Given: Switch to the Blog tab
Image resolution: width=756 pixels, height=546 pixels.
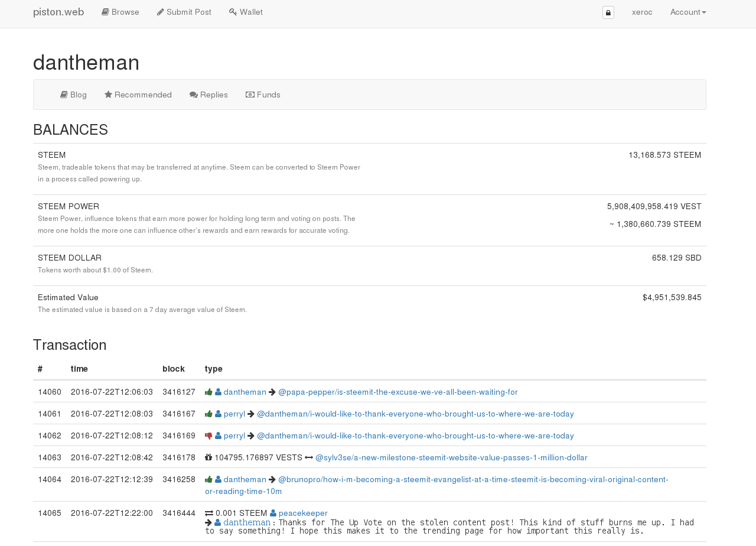Looking at the screenshot, I should [x=73, y=95].
